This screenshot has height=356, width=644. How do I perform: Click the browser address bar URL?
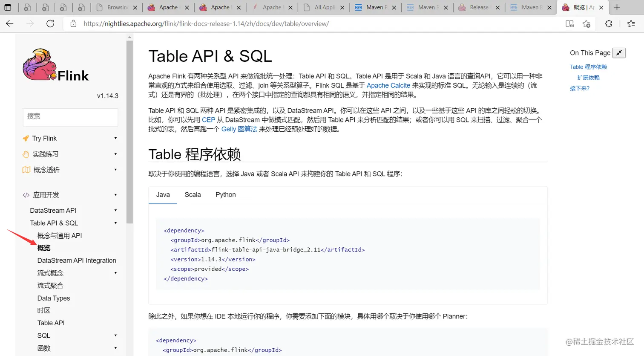point(206,23)
